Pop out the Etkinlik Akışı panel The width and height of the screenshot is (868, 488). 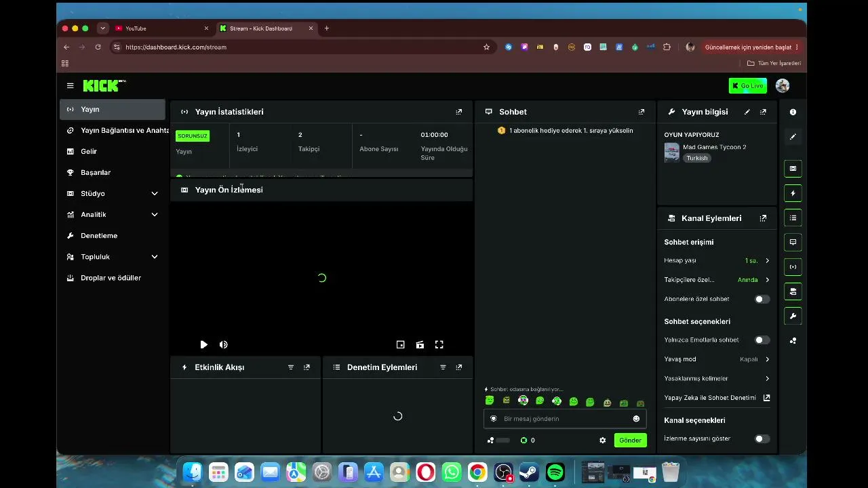(307, 367)
